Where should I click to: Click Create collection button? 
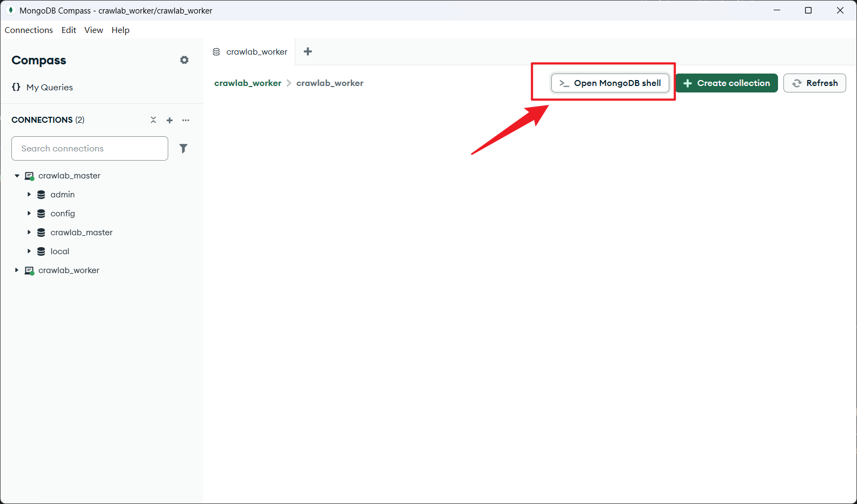tap(727, 83)
